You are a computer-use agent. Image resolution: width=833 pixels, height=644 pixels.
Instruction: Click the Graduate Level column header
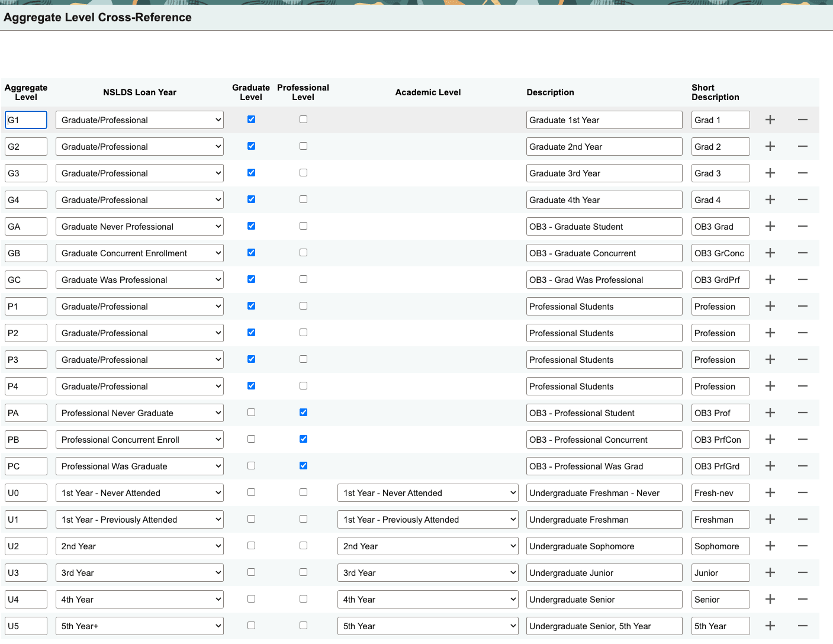point(251,92)
